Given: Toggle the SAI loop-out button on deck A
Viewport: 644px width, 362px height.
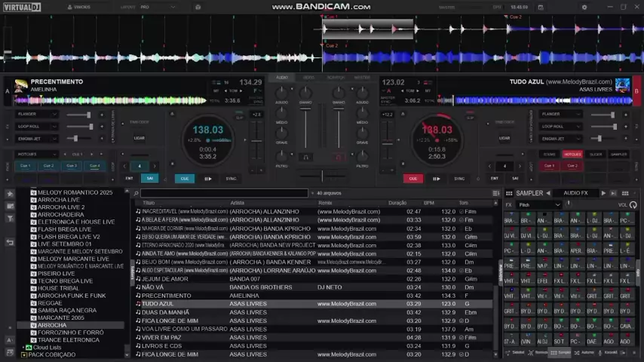Looking at the screenshot, I should (149, 179).
